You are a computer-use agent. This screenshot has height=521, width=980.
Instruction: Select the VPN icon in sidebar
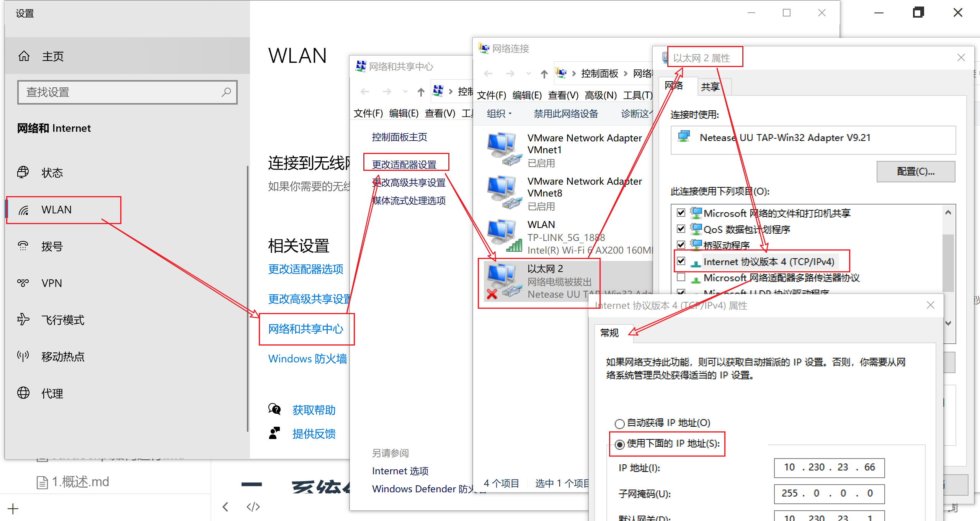(x=23, y=283)
